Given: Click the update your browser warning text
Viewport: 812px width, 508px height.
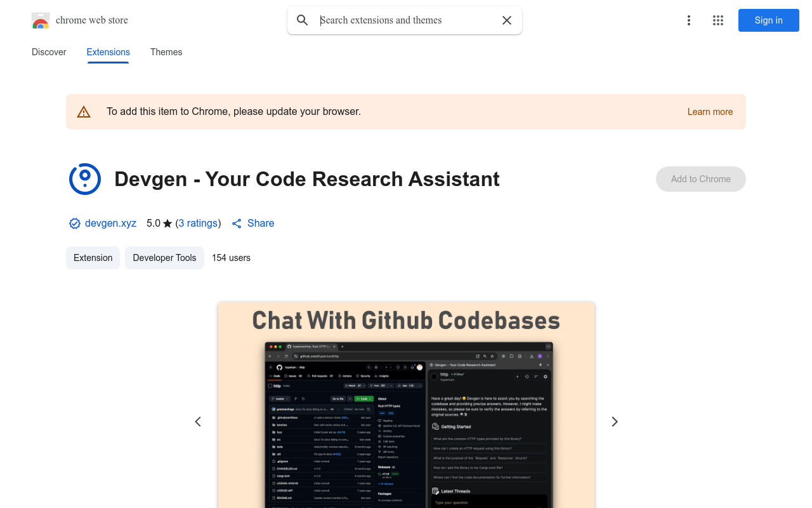Looking at the screenshot, I should [233, 112].
